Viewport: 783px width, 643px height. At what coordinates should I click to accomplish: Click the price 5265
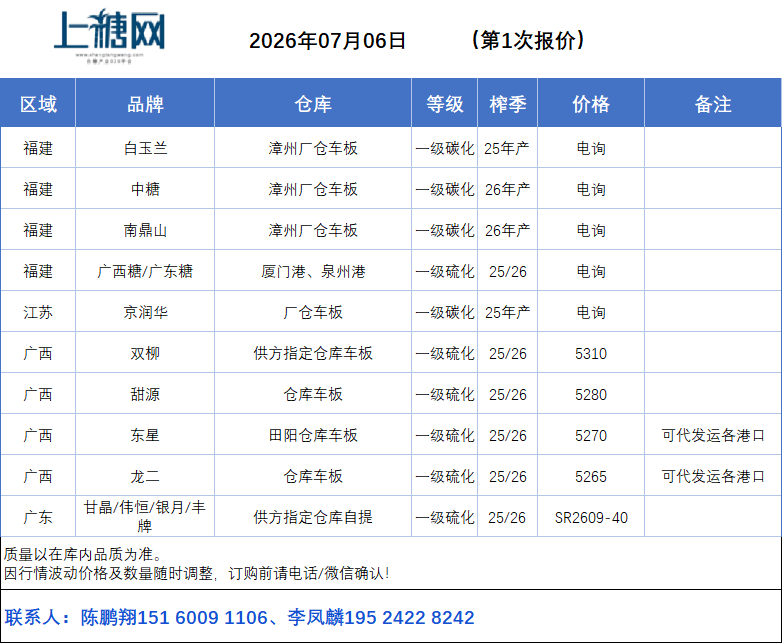click(591, 476)
